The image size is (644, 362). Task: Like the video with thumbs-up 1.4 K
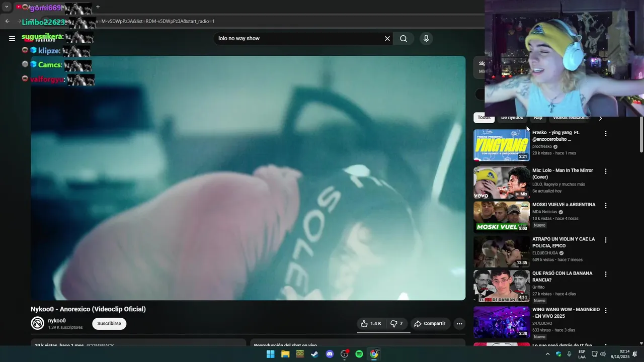pyautogui.click(x=371, y=324)
